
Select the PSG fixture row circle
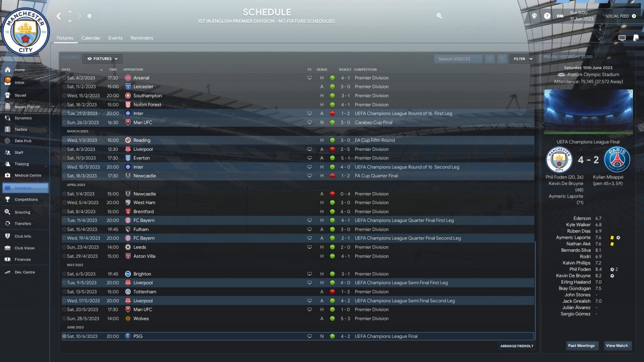tap(64, 336)
